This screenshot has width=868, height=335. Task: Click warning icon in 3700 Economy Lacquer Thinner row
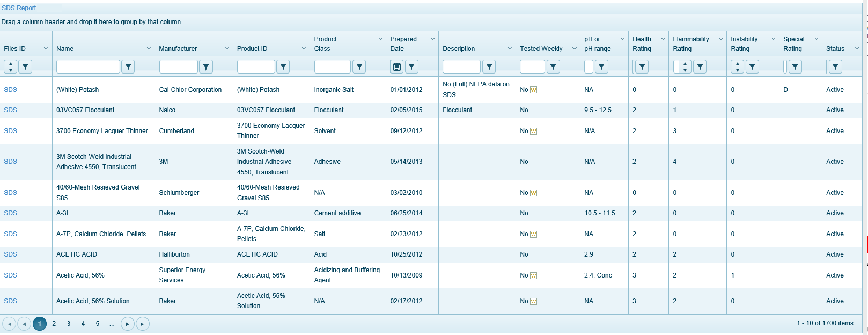[x=533, y=131]
